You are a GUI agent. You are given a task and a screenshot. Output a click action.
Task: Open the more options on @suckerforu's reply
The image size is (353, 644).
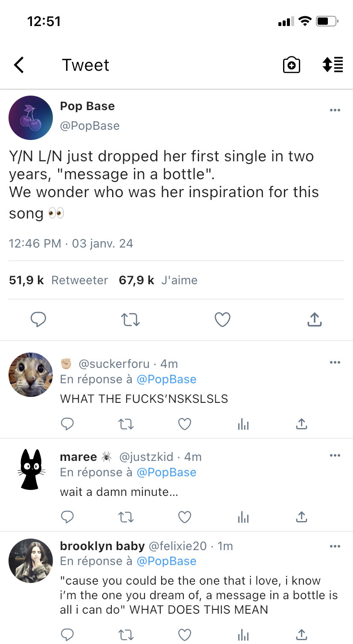click(x=335, y=363)
